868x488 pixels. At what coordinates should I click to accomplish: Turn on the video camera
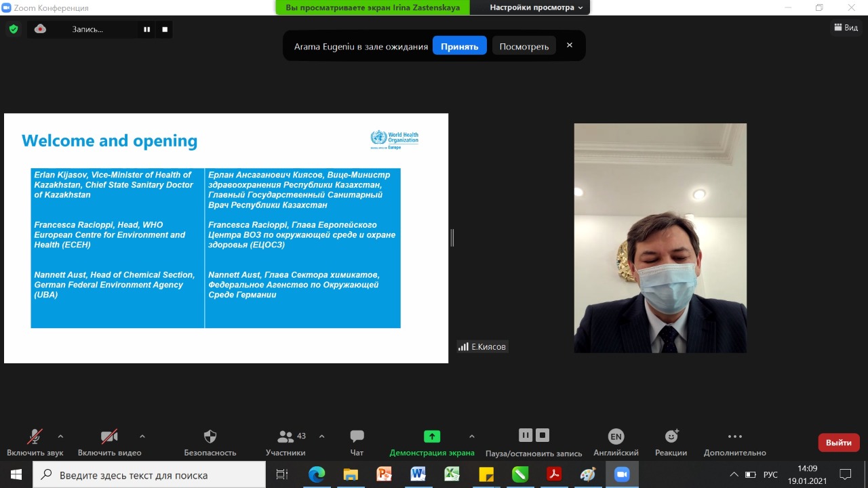pos(109,436)
